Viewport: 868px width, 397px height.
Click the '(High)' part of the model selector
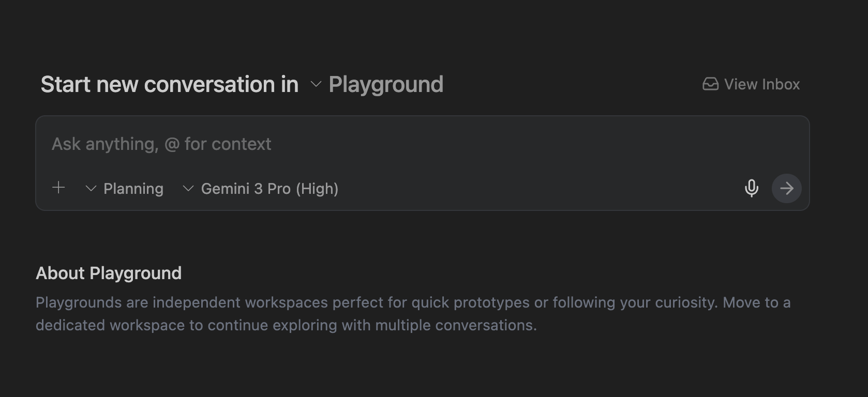[x=317, y=189]
